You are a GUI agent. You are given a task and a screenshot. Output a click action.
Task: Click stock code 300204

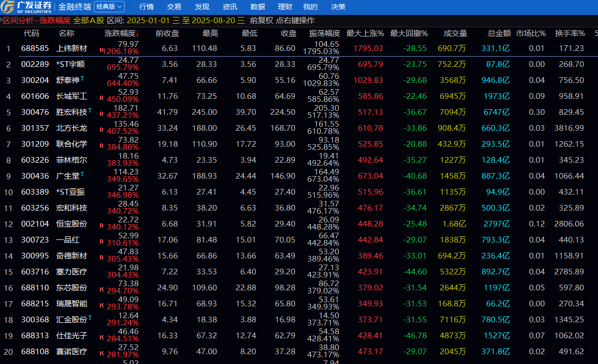coord(35,80)
